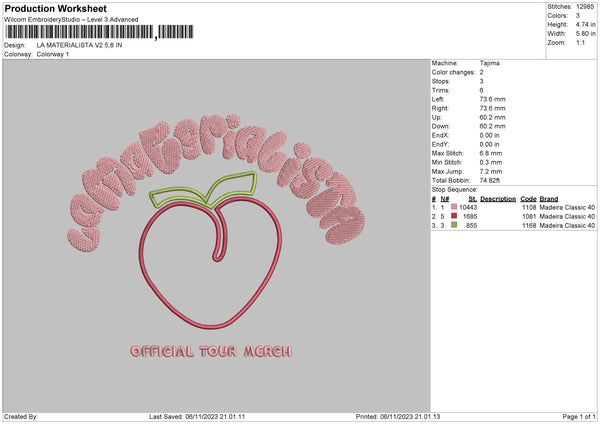Image resolution: width=600 pixels, height=424 pixels.
Task: Click the 'Page 1 of 1' footer text
Action: pos(579,416)
